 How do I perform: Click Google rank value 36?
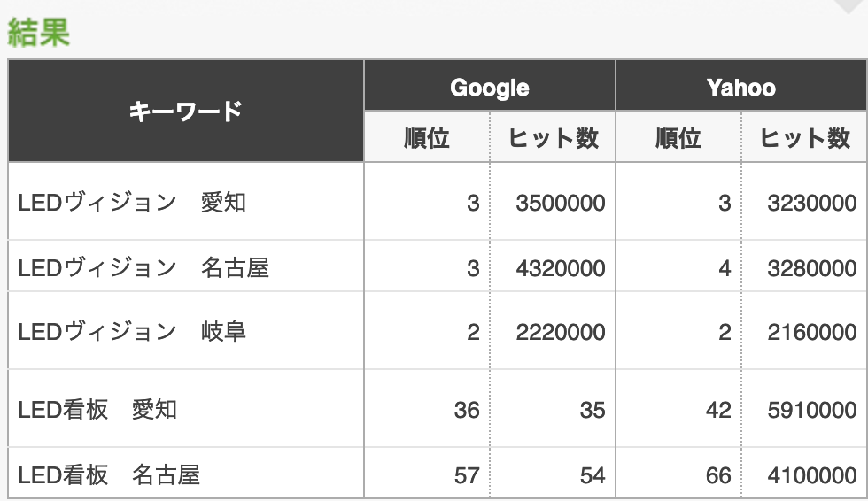(467, 411)
